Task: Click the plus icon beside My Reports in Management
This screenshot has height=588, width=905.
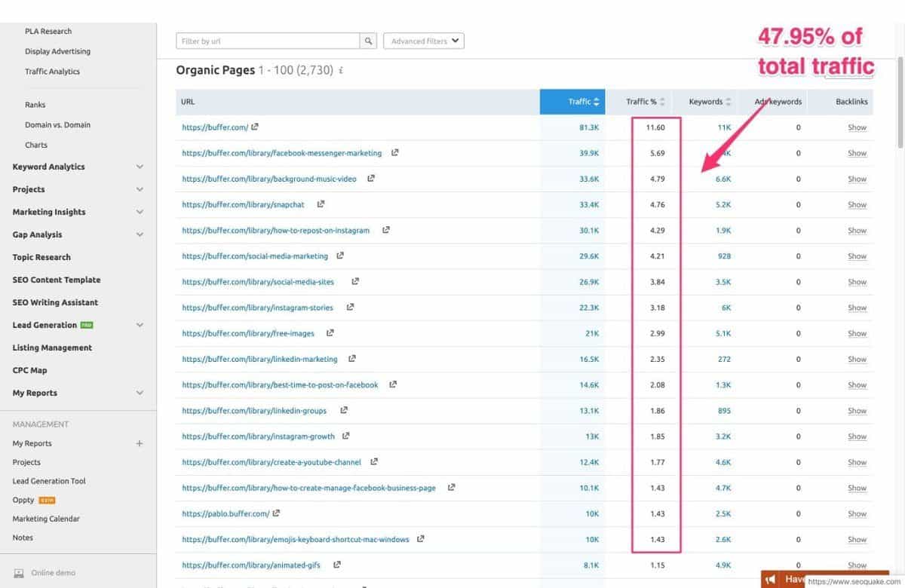Action: point(140,444)
